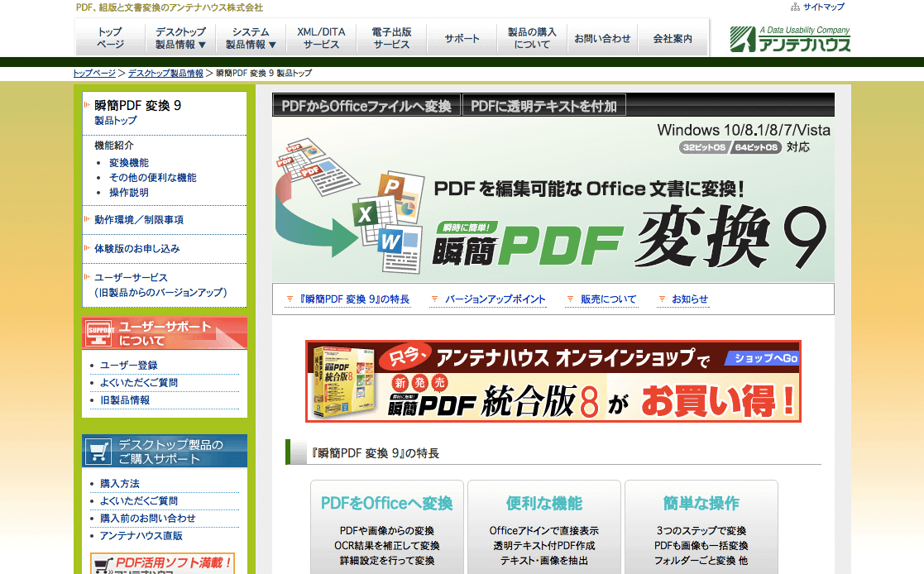The width and height of the screenshot is (924, 574).
Task: Click the 瞬簡PDF 統合版8 product box image
Action: [343, 380]
